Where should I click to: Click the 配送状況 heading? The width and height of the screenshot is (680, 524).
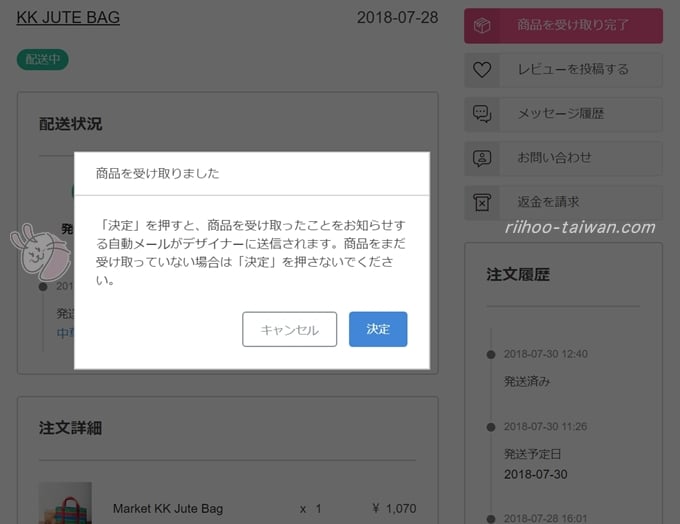pos(71,124)
